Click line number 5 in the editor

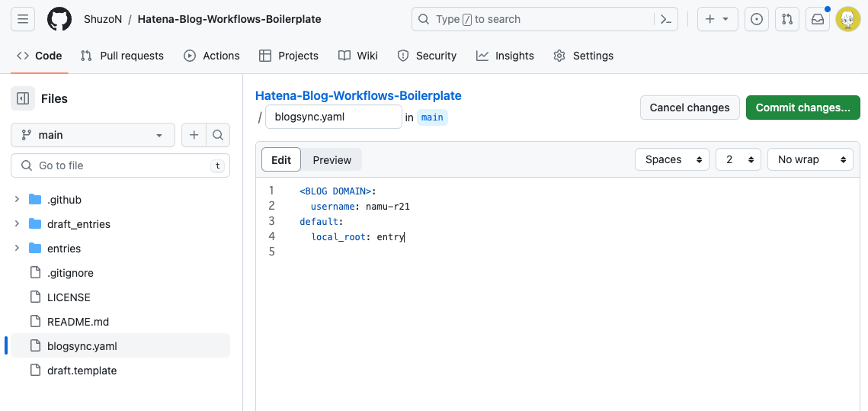pyautogui.click(x=271, y=252)
